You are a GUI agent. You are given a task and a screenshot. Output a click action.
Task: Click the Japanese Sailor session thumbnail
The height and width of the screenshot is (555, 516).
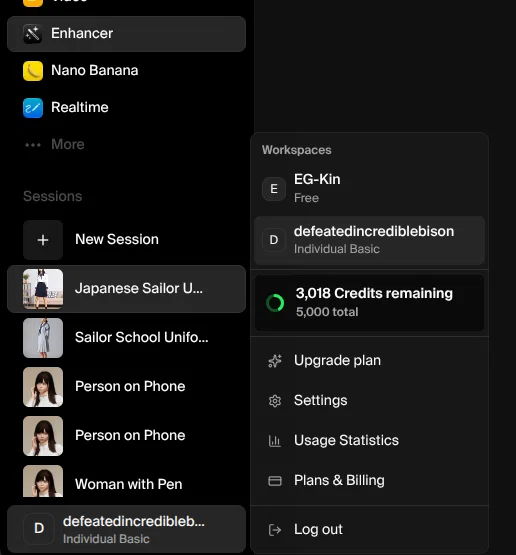[43, 289]
